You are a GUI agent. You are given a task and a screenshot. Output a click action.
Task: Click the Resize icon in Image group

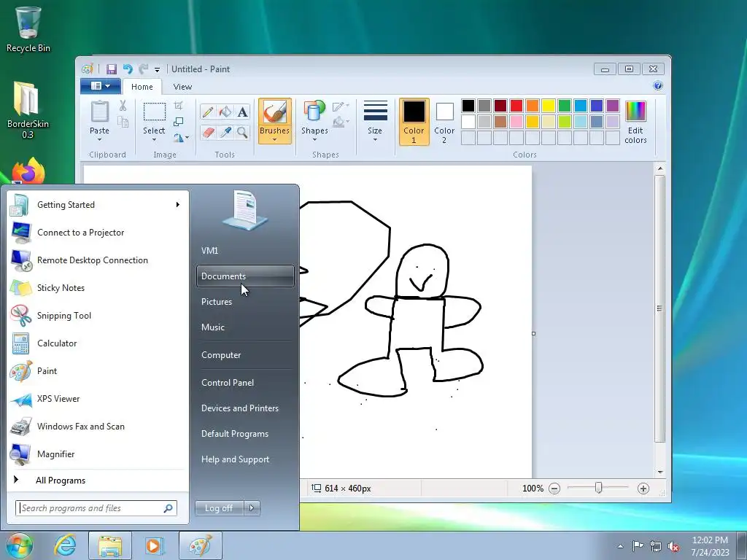(178, 122)
